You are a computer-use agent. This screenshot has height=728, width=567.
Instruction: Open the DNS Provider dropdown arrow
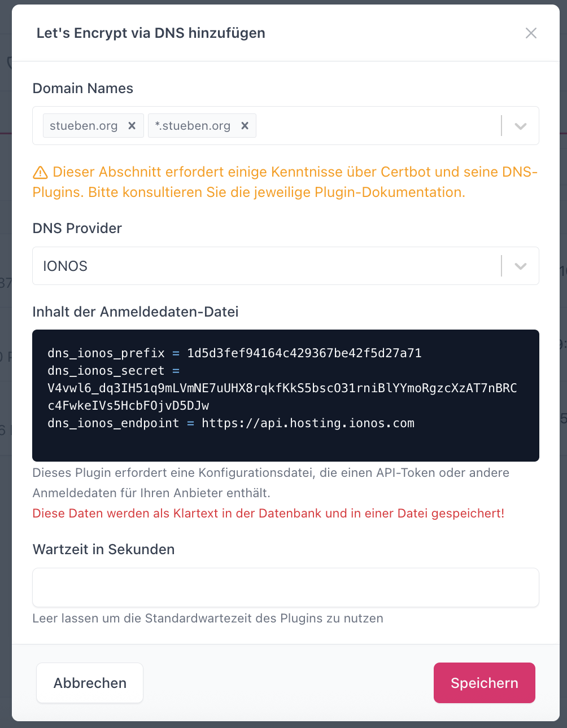520,266
